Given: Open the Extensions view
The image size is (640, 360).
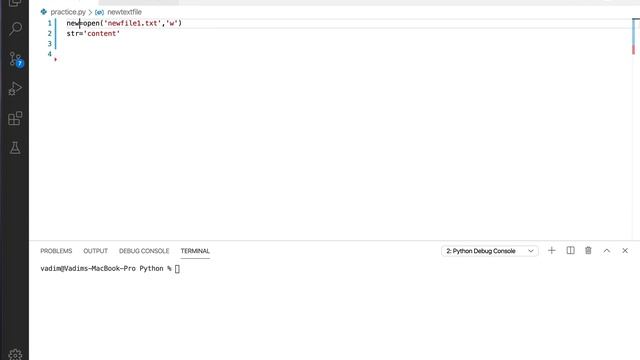Looking at the screenshot, I should (x=15, y=118).
